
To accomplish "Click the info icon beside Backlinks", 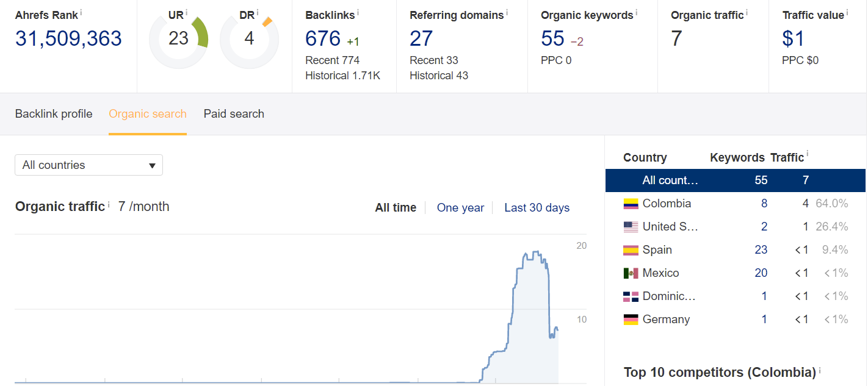I will 358,12.
